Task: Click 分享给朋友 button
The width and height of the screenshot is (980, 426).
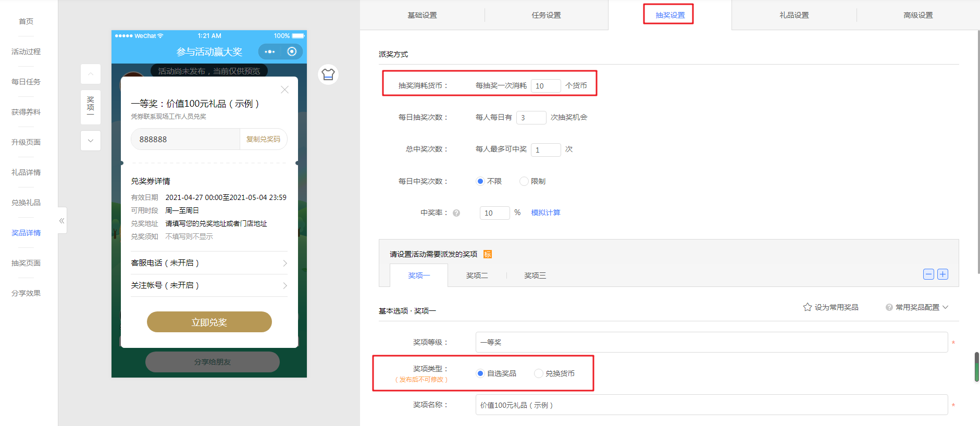Action: pyautogui.click(x=213, y=362)
